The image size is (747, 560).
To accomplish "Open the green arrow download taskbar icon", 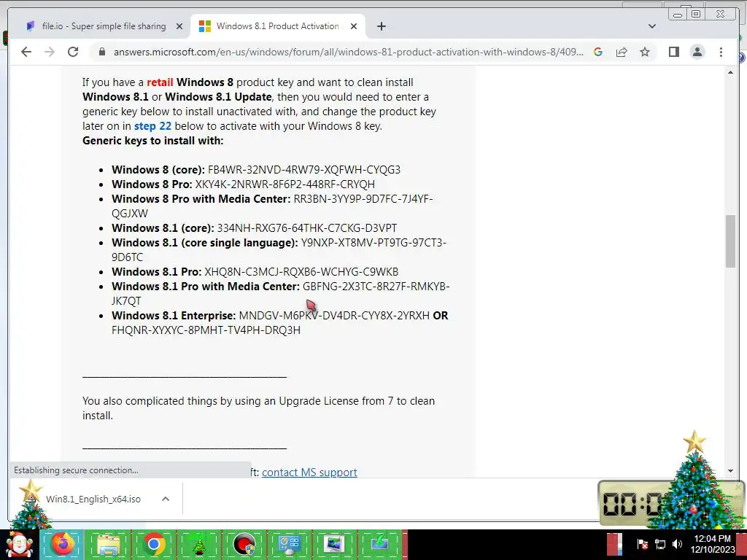I will pyautogui.click(x=379, y=544).
